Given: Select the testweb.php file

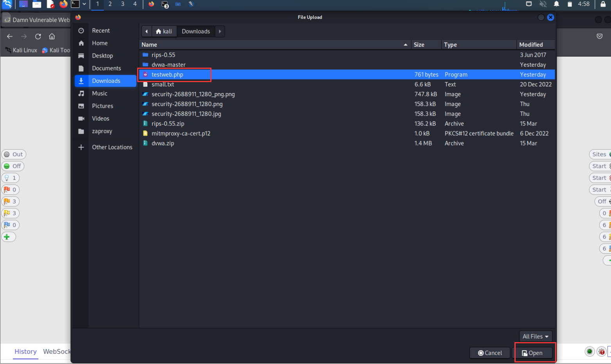Looking at the screenshot, I should [x=347, y=74].
